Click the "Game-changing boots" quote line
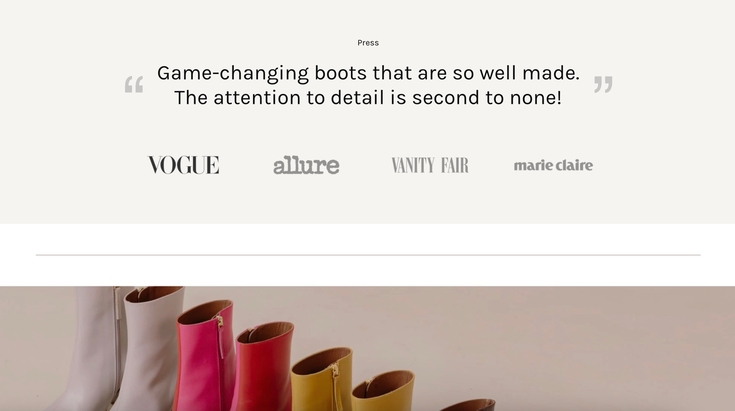Screen dimensions: 735x411 (x=368, y=73)
